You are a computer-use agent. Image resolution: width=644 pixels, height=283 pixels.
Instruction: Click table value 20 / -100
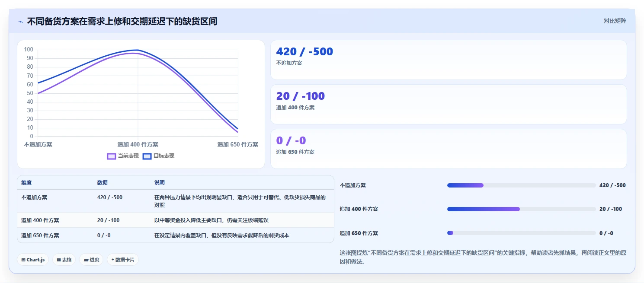coord(109,220)
